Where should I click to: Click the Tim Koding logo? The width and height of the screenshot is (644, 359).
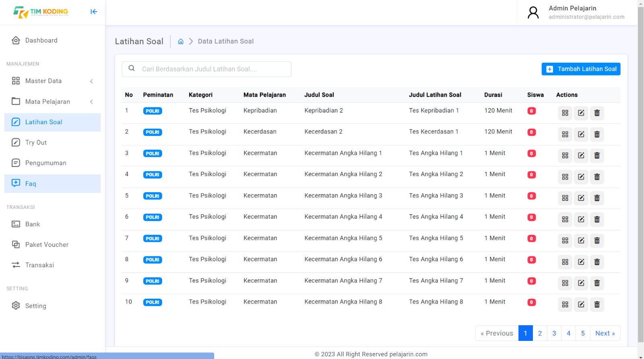tap(41, 12)
